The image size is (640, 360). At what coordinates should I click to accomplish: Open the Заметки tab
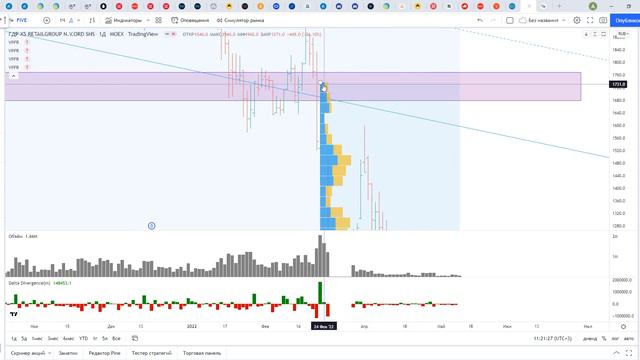(x=68, y=353)
